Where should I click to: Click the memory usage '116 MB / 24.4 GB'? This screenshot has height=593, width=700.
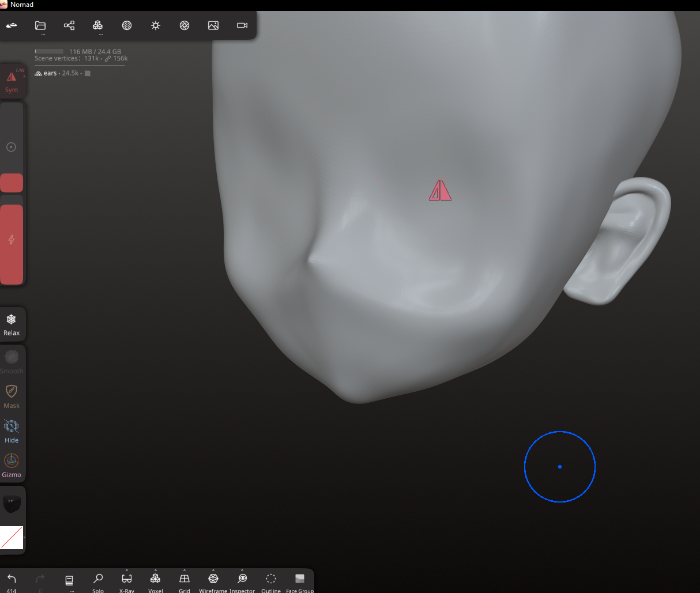[95, 51]
